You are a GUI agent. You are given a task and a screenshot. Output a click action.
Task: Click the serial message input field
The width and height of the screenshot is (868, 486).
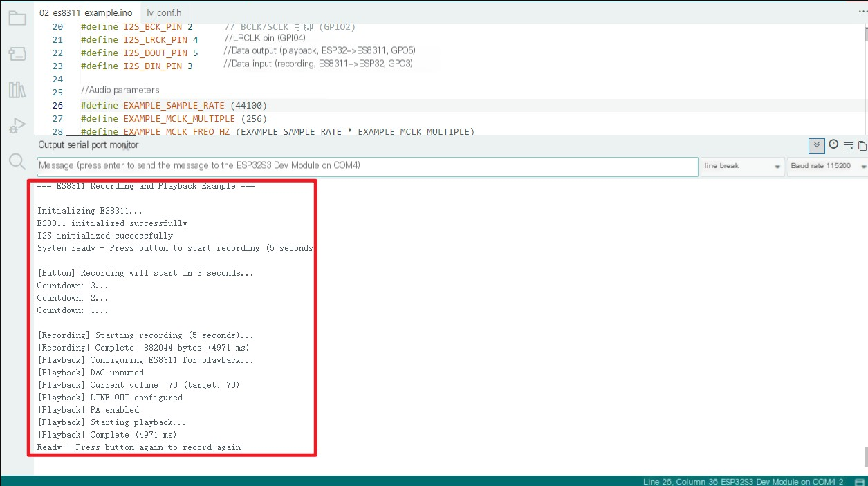click(x=367, y=167)
